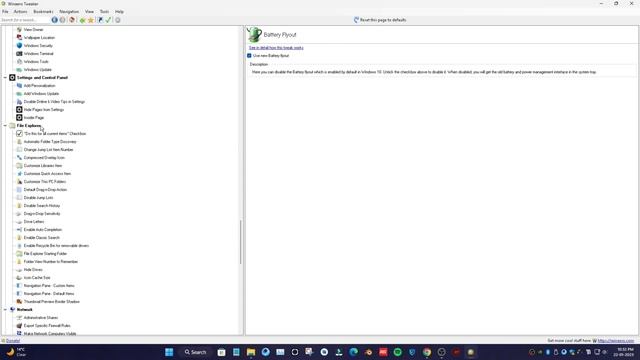Open Google Chrome from the taskbar
The height and width of the screenshot is (360, 640).
coord(427,352)
